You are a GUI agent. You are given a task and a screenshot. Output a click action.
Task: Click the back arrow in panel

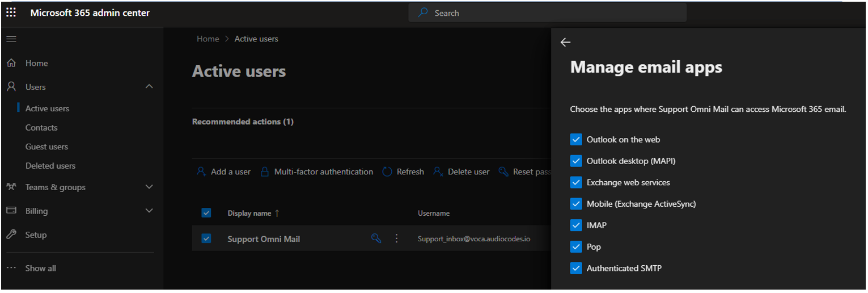pyautogui.click(x=565, y=42)
